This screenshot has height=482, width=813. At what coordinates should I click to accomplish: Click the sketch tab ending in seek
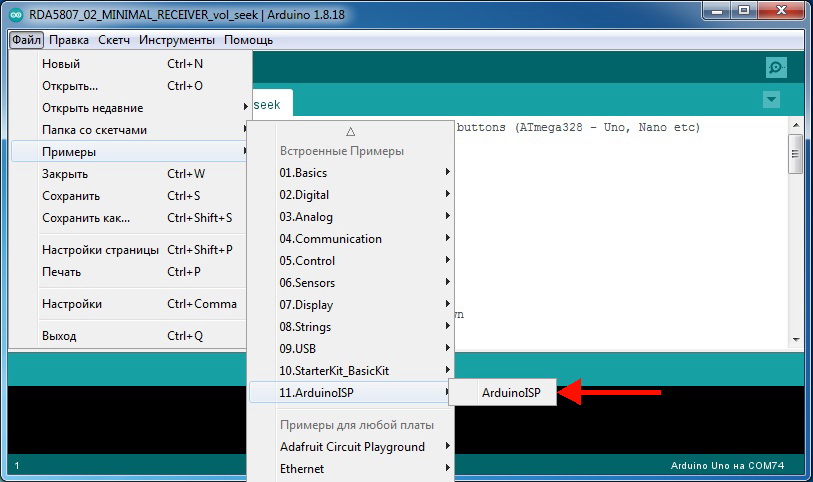tap(272, 104)
